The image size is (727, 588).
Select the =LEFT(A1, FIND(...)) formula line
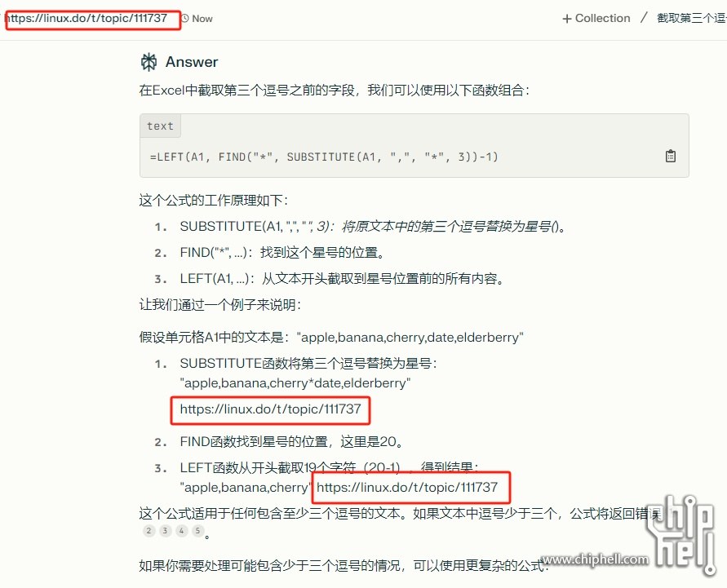(324, 157)
